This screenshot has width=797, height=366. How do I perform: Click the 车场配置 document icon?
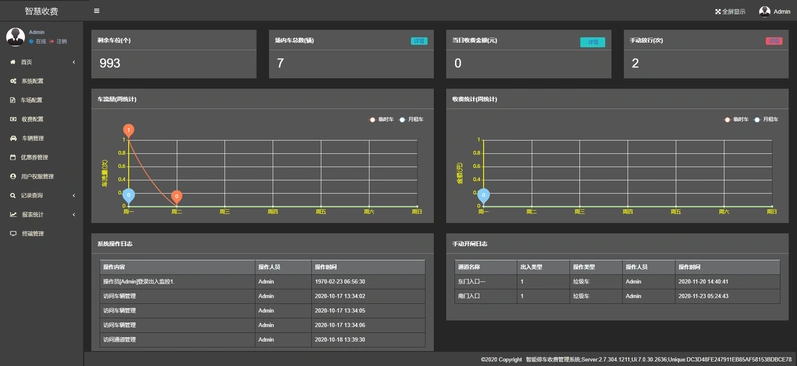click(x=13, y=100)
